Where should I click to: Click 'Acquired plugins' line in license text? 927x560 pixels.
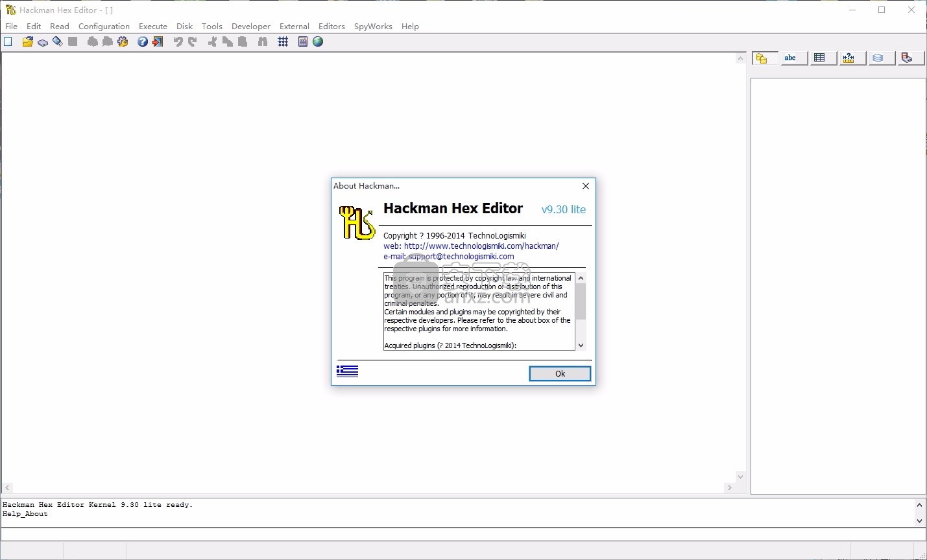coord(450,345)
